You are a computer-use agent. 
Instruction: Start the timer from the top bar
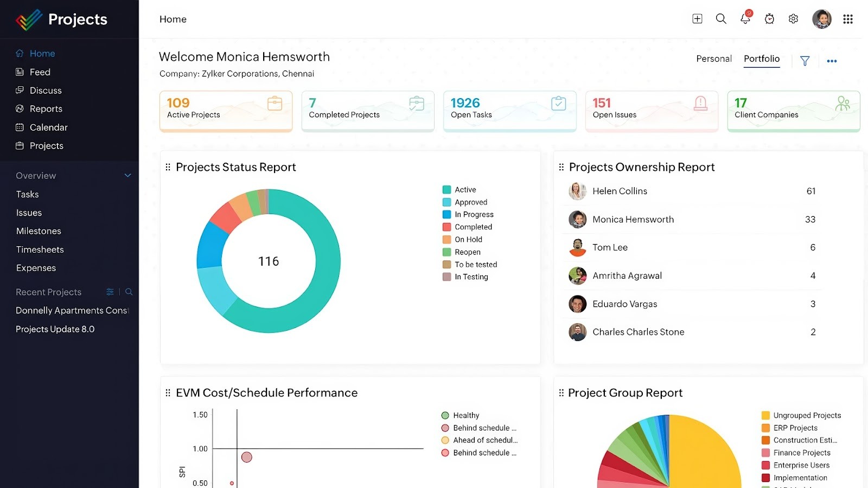(x=769, y=18)
